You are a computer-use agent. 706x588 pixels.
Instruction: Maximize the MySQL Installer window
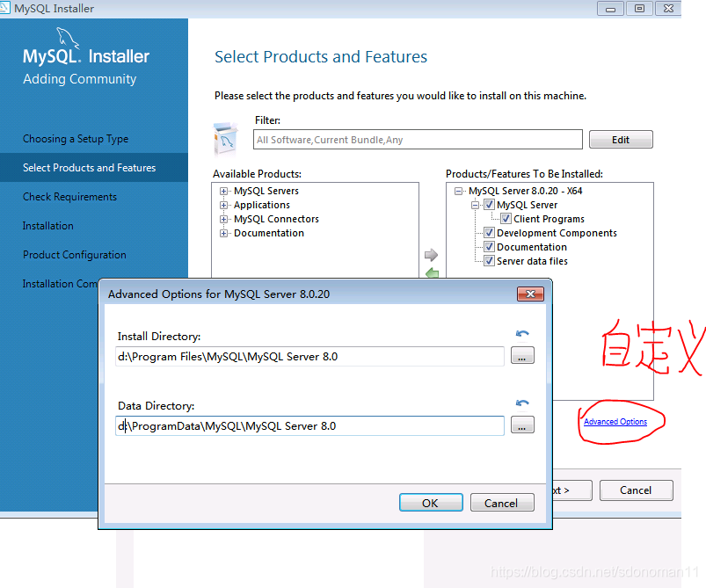coord(639,9)
